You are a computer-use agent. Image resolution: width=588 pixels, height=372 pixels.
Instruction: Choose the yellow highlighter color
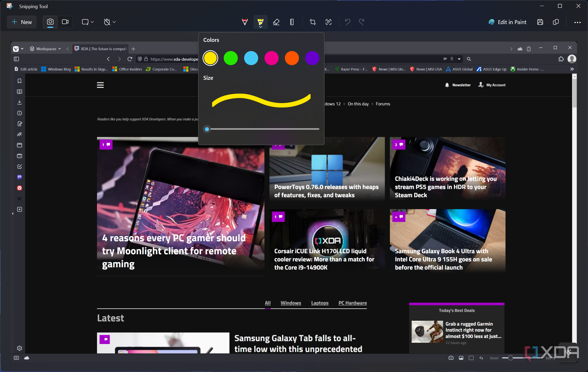[210, 58]
